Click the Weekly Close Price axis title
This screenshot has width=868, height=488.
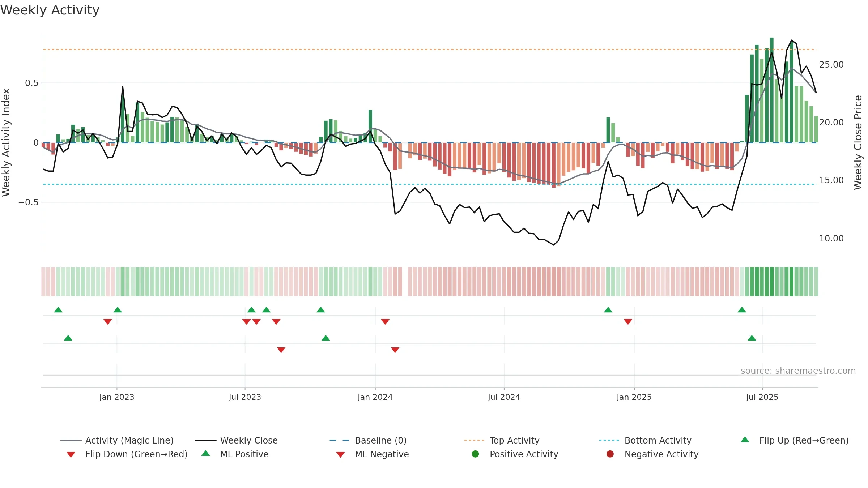click(x=858, y=142)
